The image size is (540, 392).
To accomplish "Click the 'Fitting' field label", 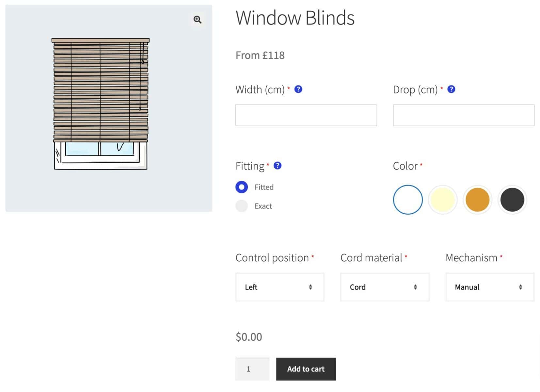I will [250, 166].
